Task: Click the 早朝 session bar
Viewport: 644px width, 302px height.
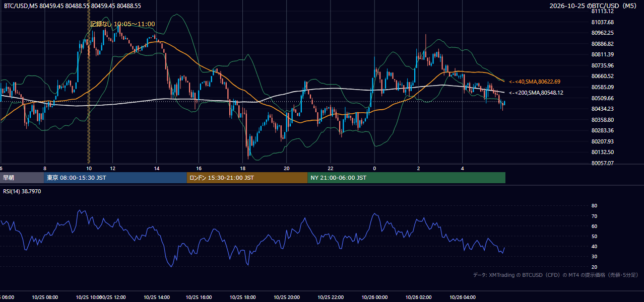Action: click(22, 178)
